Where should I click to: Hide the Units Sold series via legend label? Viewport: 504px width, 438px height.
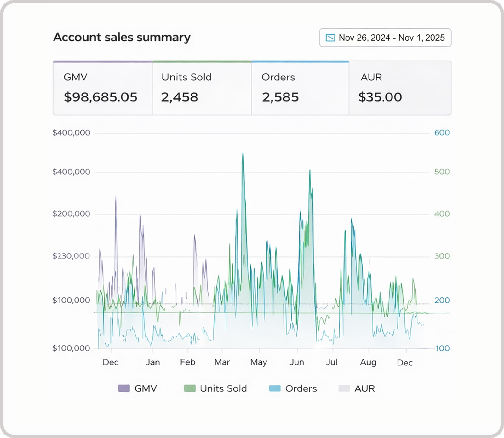pyautogui.click(x=223, y=388)
